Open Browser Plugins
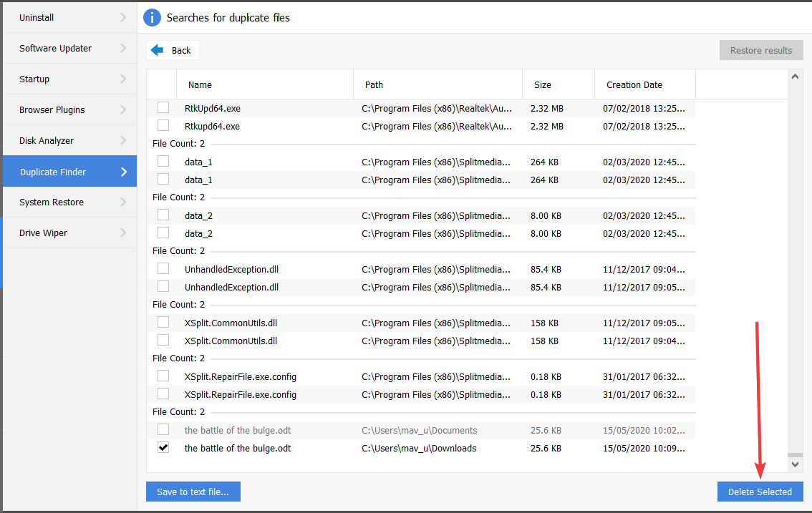The width and height of the screenshot is (812, 513). point(70,109)
